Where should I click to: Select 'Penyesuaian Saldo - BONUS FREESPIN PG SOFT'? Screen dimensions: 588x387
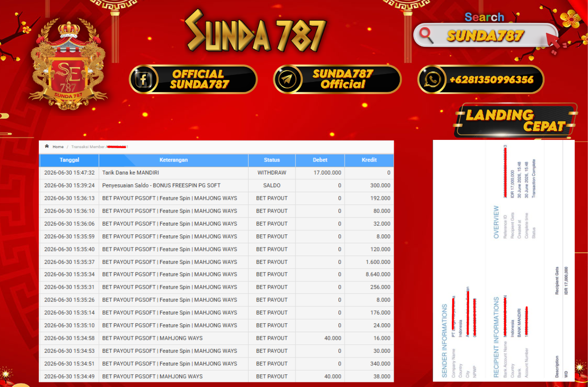pyautogui.click(x=162, y=185)
